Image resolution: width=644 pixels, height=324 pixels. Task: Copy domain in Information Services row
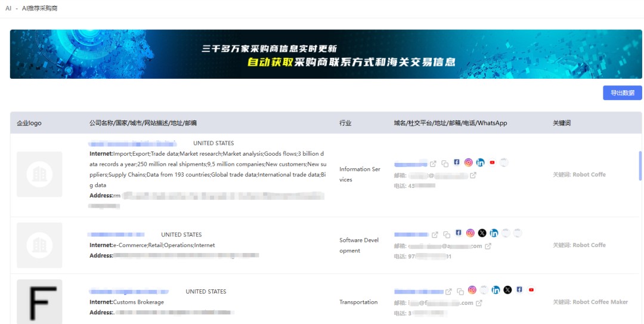pos(445,163)
